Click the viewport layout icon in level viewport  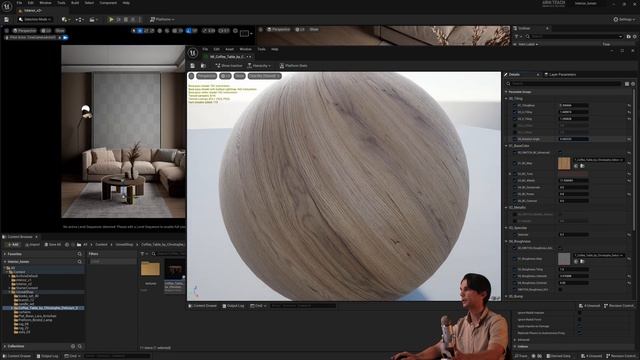245,33
